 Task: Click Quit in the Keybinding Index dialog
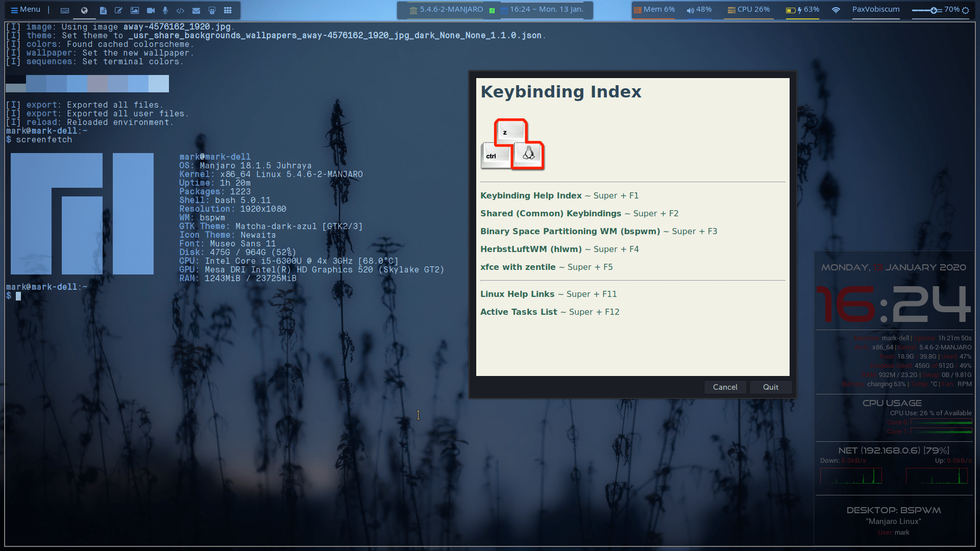pyautogui.click(x=770, y=387)
